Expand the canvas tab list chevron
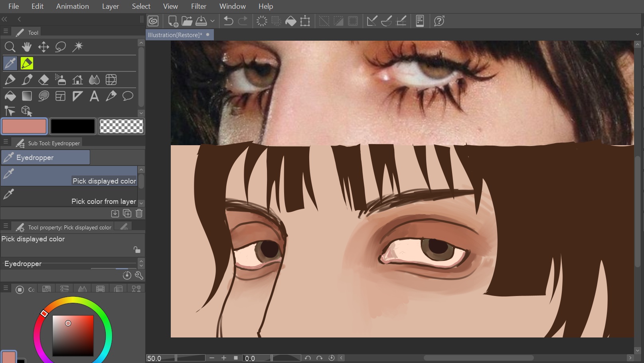Image resolution: width=644 pixels, height=363 pixels. click(637, 35)
